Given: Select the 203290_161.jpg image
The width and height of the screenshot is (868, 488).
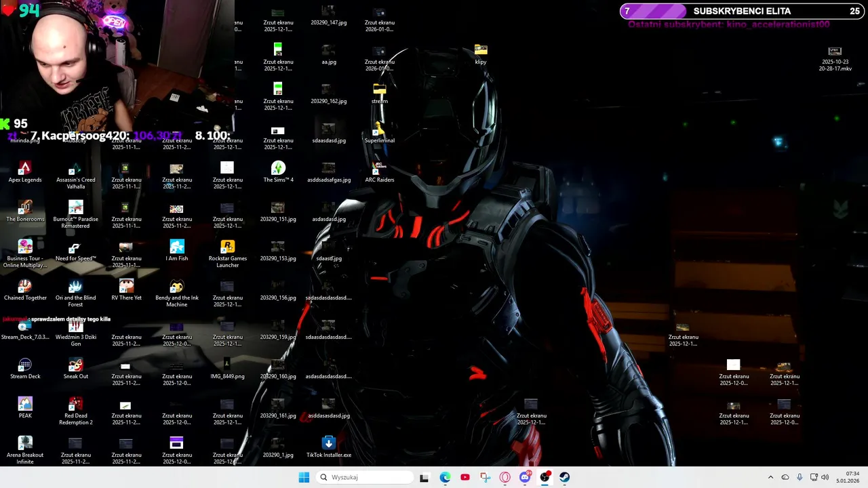Looking at the screenshot, I should pyautogui.click(x=278, y=408).
